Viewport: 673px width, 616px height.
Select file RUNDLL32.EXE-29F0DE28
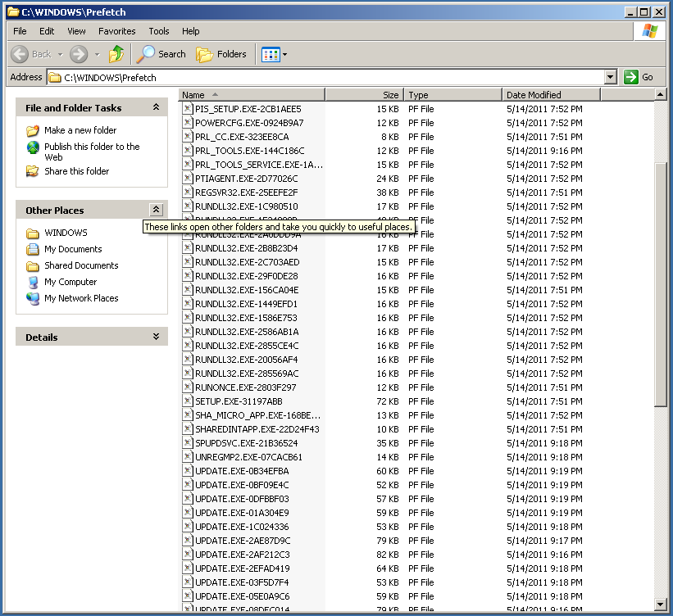247,276
